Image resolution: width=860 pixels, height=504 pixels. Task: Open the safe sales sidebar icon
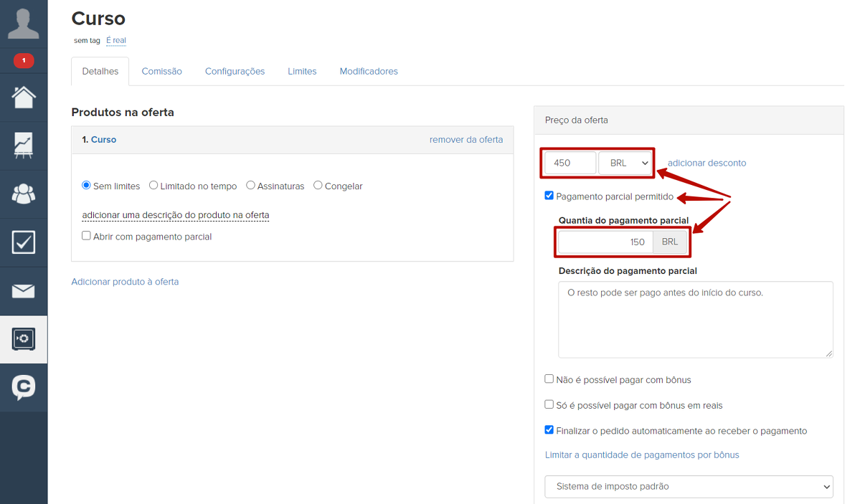24,339
